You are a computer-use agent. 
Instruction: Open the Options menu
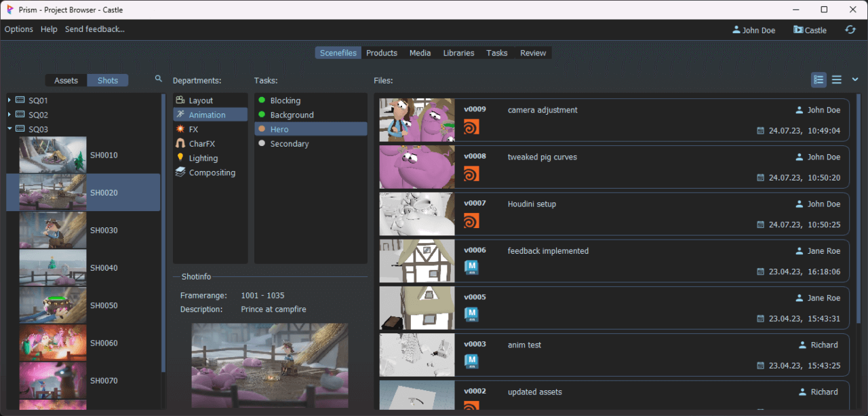click(18, 29)
